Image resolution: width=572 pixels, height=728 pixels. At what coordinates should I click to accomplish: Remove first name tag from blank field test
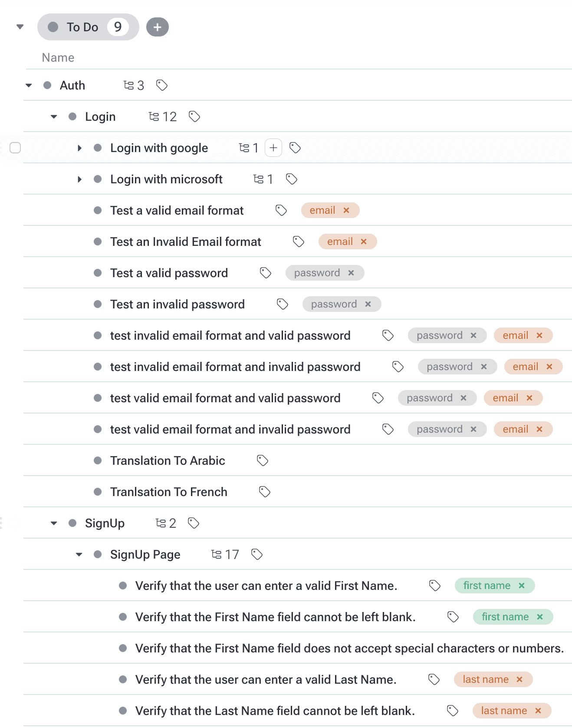540,617
